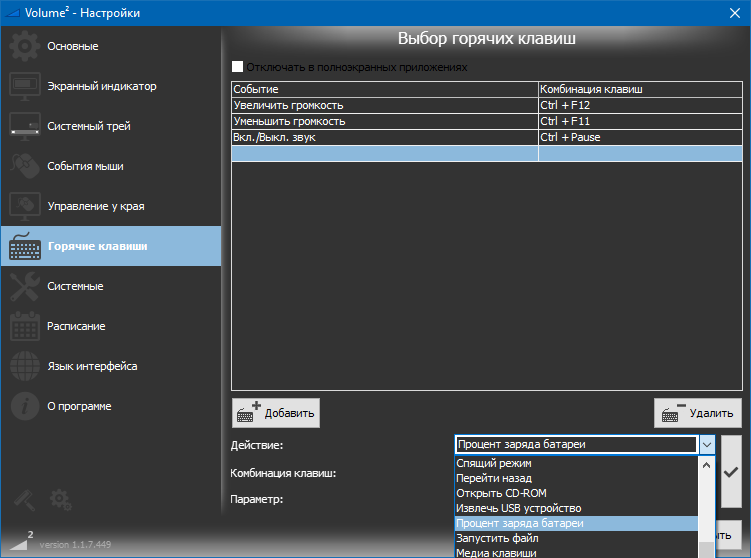Click the Управление у края icon
This screenshot has height=558, width=751.
24,206
